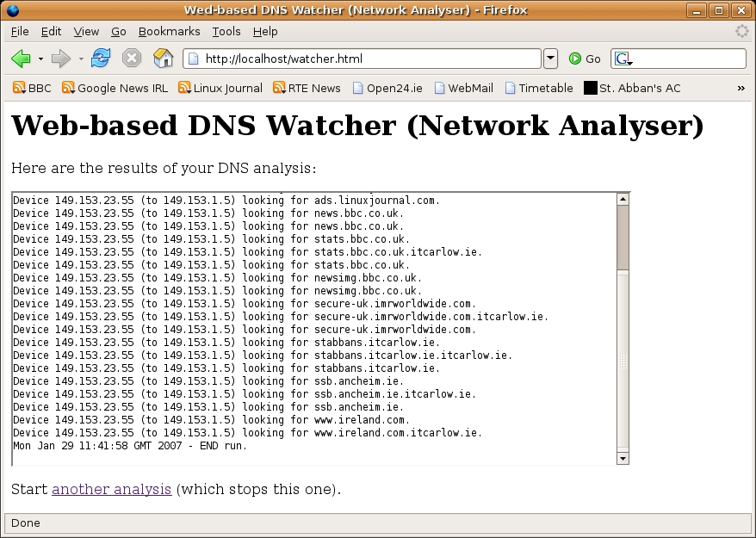
Task: Click the results scroll down arrow
Action: (623, 459)
